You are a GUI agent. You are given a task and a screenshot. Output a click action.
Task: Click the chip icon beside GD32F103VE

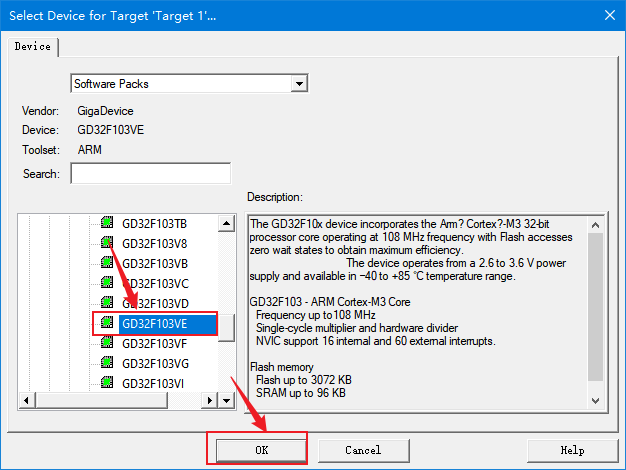point(107,322)
